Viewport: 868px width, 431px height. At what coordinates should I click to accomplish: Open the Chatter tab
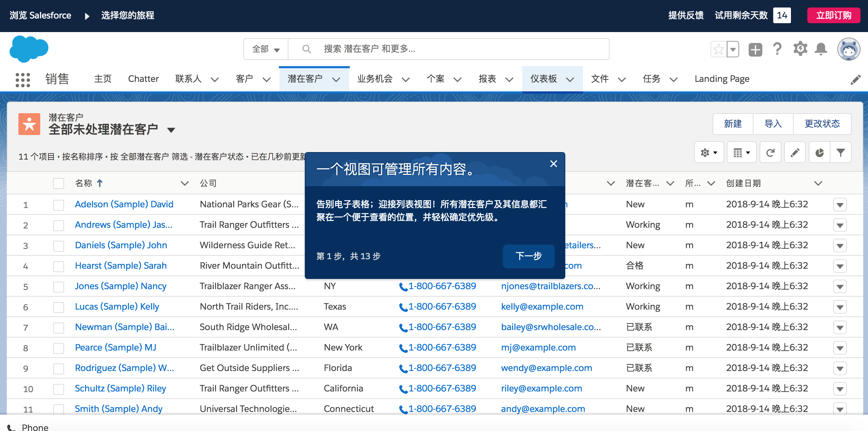[x=143, y=79]
